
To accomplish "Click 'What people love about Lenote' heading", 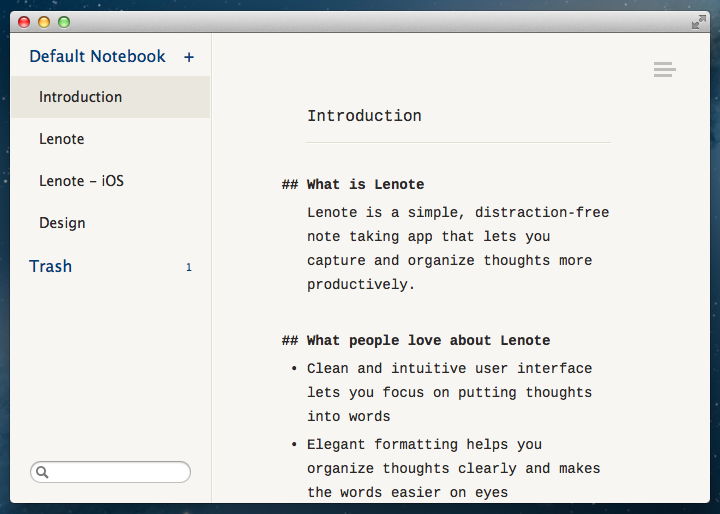I will tap(428, 340).
